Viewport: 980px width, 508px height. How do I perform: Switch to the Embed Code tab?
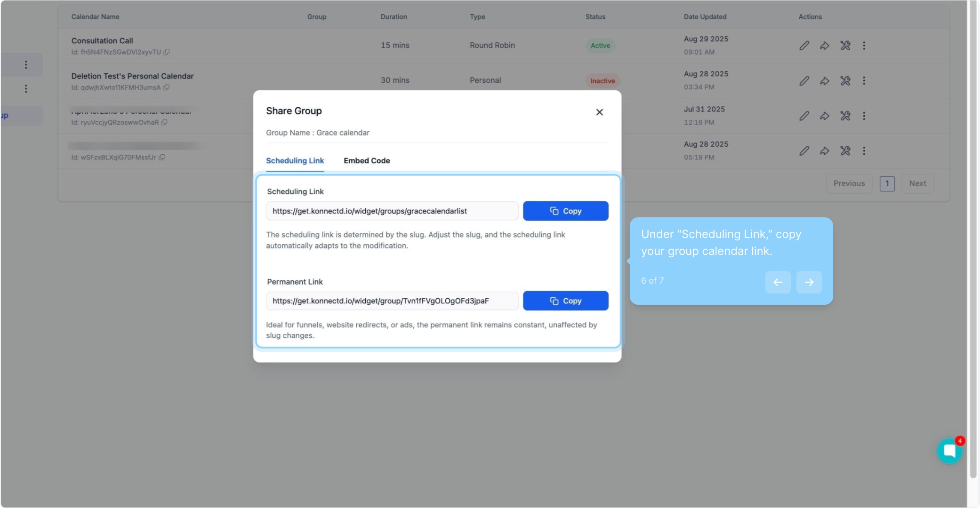[x=367, y=161]
